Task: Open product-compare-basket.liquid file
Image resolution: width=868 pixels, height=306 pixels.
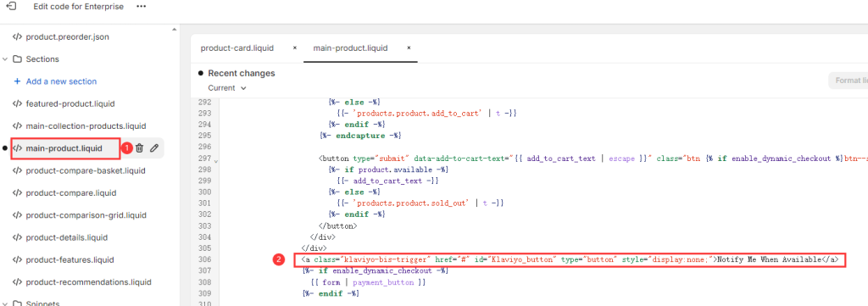Action: 86,170
